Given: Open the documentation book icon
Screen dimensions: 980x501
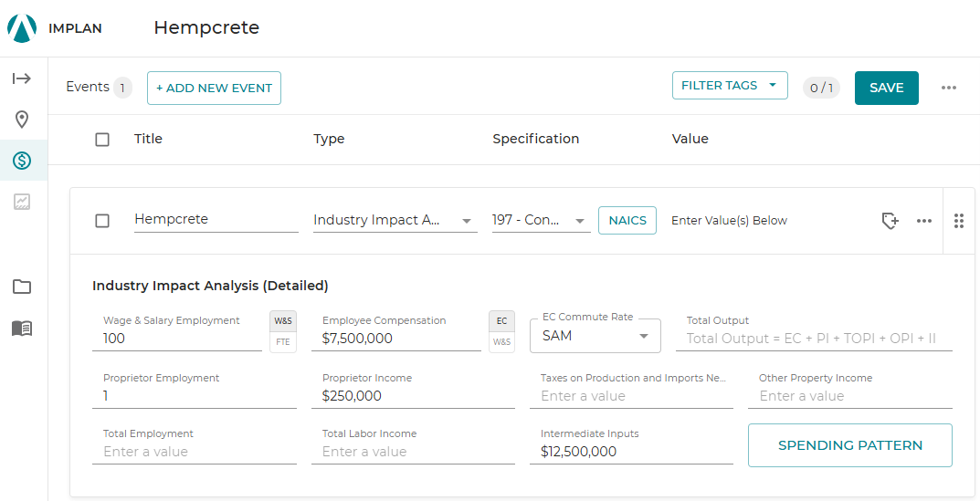Looking at the screenshot, I should coord(22,328).
